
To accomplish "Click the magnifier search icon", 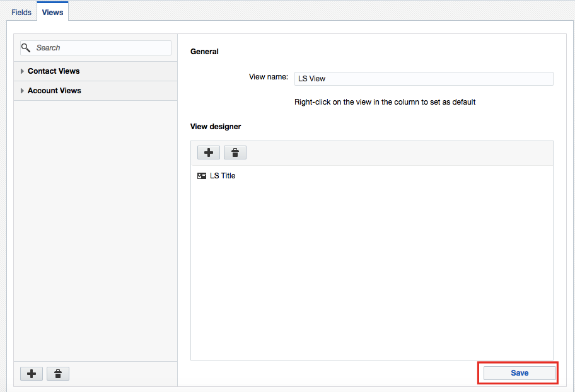I will click(x=26, y=48).
